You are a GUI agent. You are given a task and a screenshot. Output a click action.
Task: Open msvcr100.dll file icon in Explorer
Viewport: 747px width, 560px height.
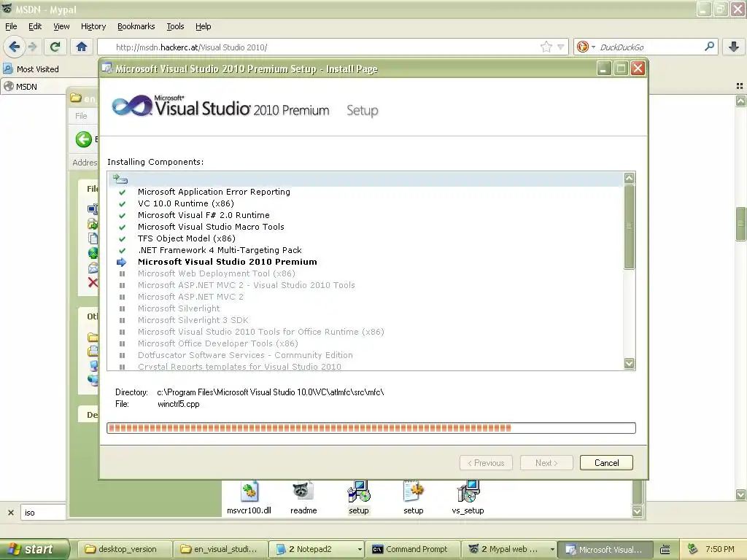point(249,492)
